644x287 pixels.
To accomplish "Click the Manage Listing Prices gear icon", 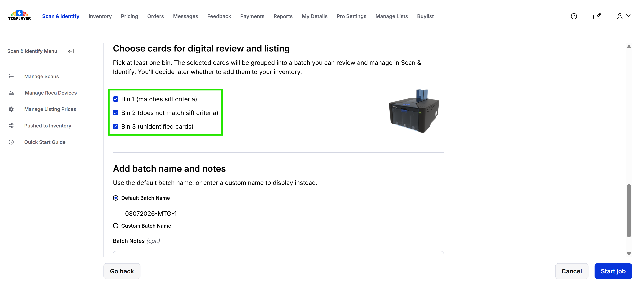I will tap(11, 109).
